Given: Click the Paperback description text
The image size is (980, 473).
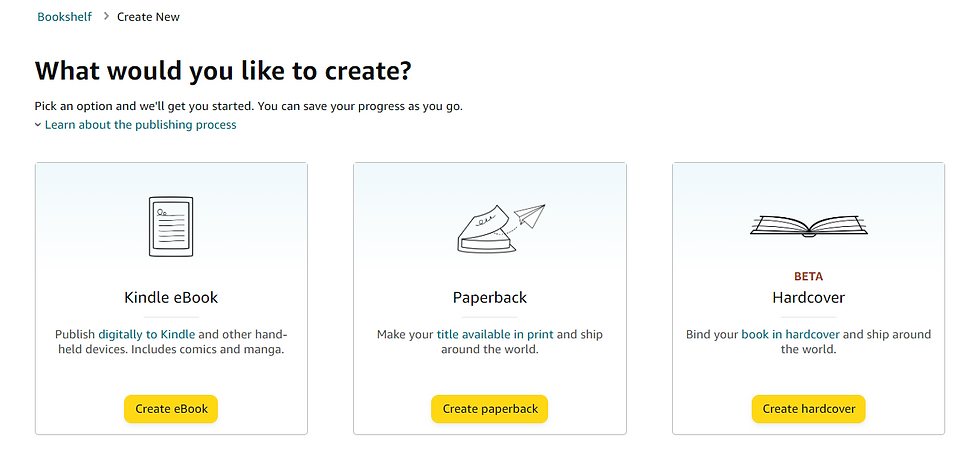Looking at the screenshot, I should coord(489,342).
